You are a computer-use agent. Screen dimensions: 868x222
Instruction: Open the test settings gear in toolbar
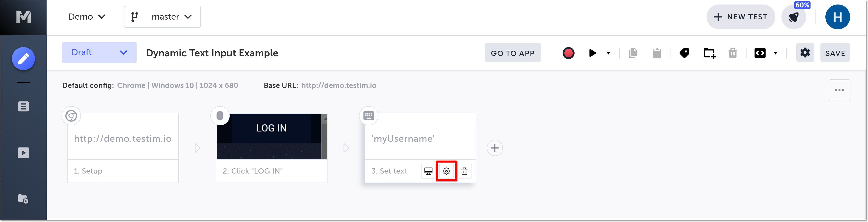tap(805, 53)
